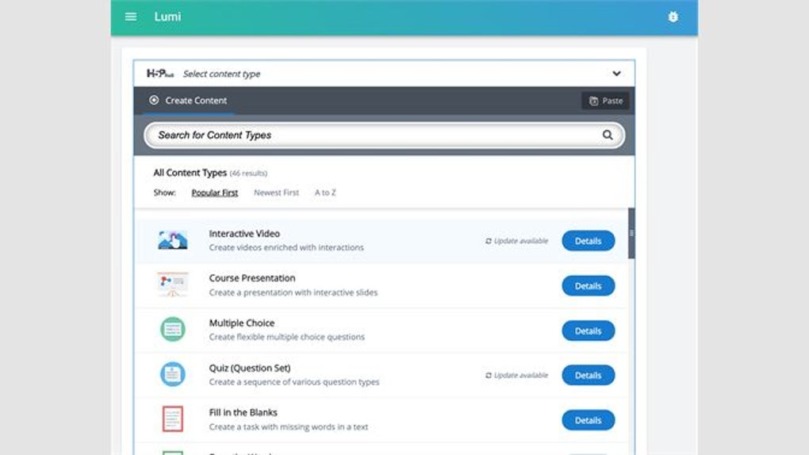Open Details for Course Presentation
Viewport: 809px width, 455px height.
pos(588,286)
